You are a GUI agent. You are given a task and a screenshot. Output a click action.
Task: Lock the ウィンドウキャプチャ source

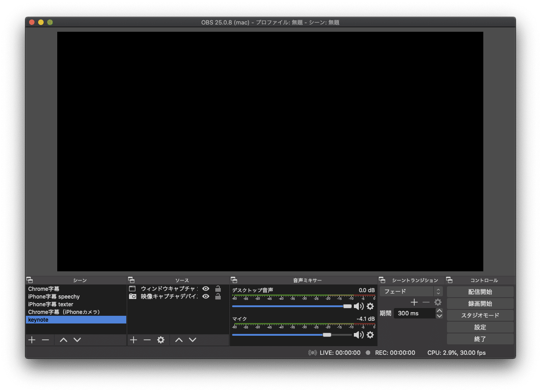pos(218,289)
